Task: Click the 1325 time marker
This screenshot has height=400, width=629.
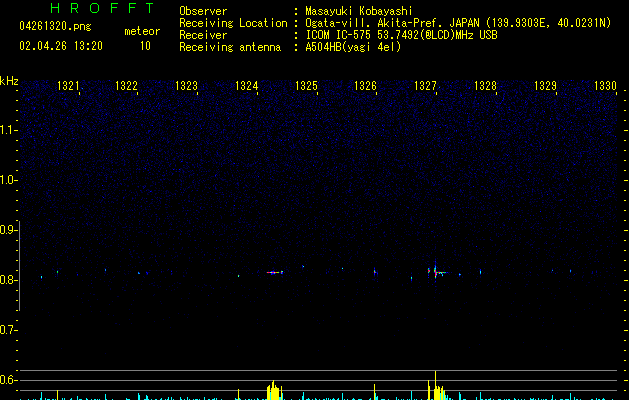Action: coord(306,86)
